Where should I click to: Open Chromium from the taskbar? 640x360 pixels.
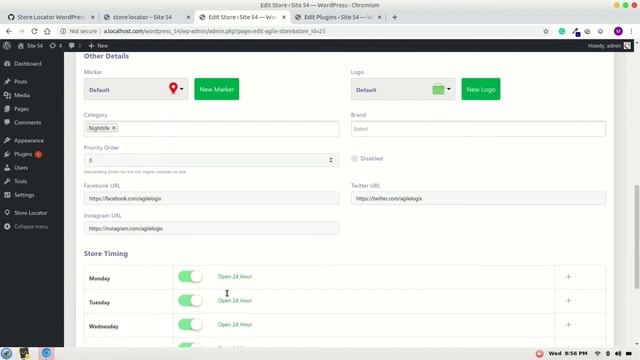point(46,353)
